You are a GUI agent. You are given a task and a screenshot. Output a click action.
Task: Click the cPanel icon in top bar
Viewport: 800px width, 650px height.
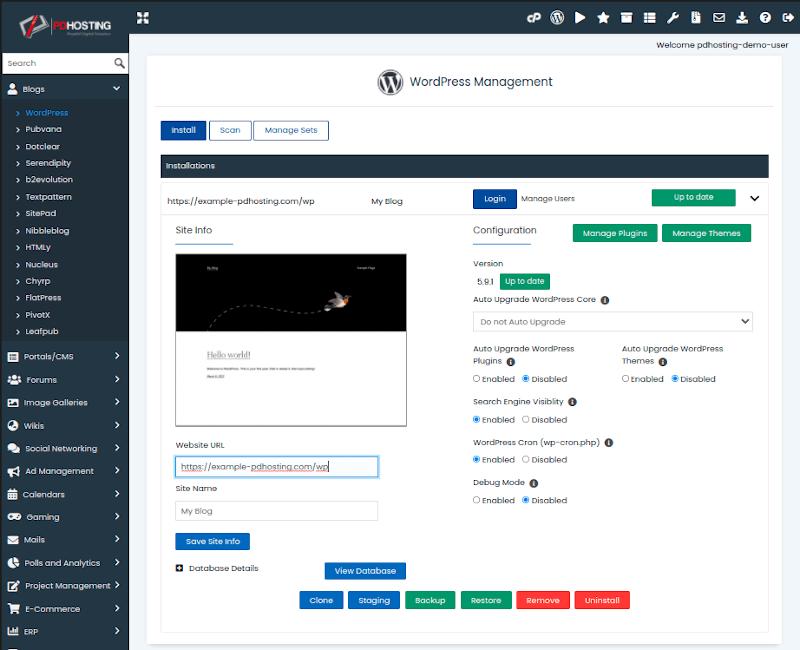533,18
